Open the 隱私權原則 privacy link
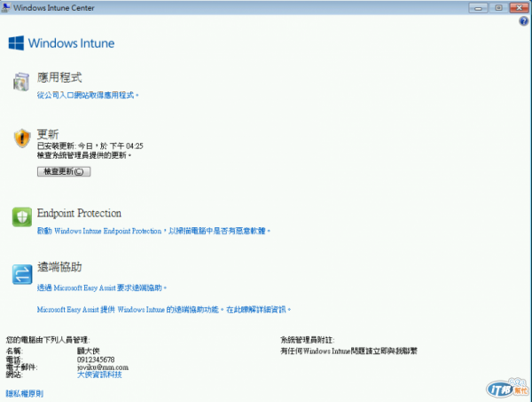The width and height of the screenshot is (532, 402). (25, 393)
